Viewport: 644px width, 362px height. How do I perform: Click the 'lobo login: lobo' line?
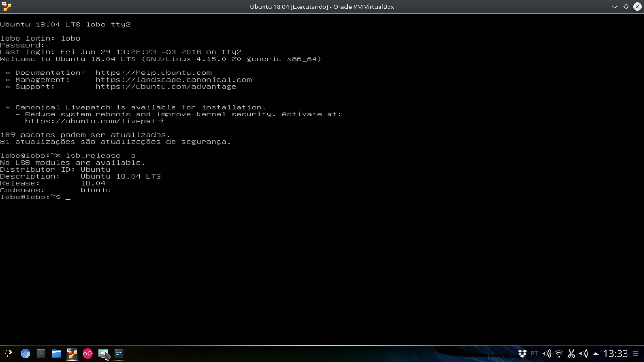(x=40, y=38)
